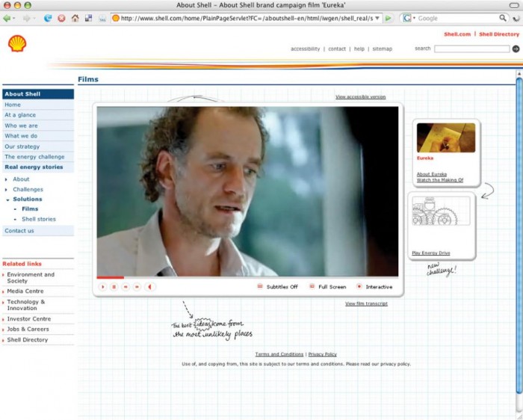The width and height of the screenshot is (523, 420).
Task: Open the sitemap header link
Action: point(383,49)
